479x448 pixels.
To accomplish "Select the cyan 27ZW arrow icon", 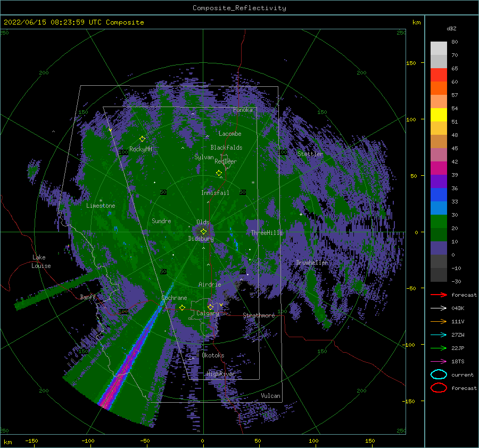I will 439,335.
